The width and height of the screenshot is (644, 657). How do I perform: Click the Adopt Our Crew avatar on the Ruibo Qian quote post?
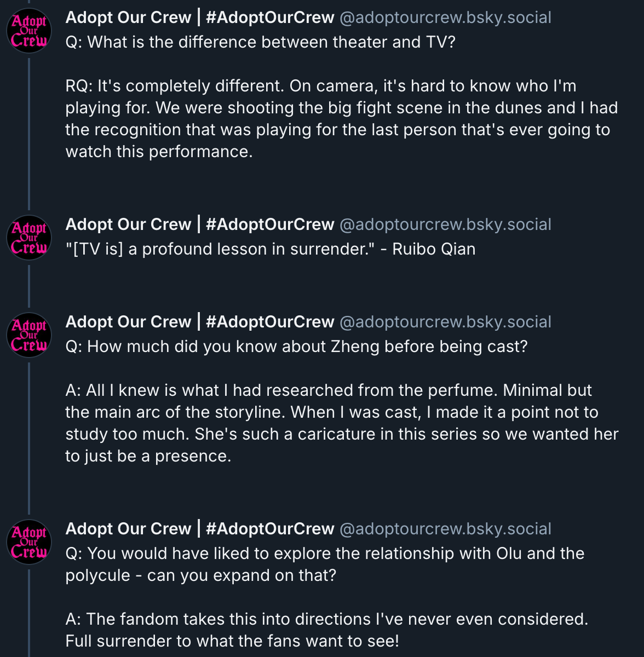pyautogui.click(x=29, y=239)
